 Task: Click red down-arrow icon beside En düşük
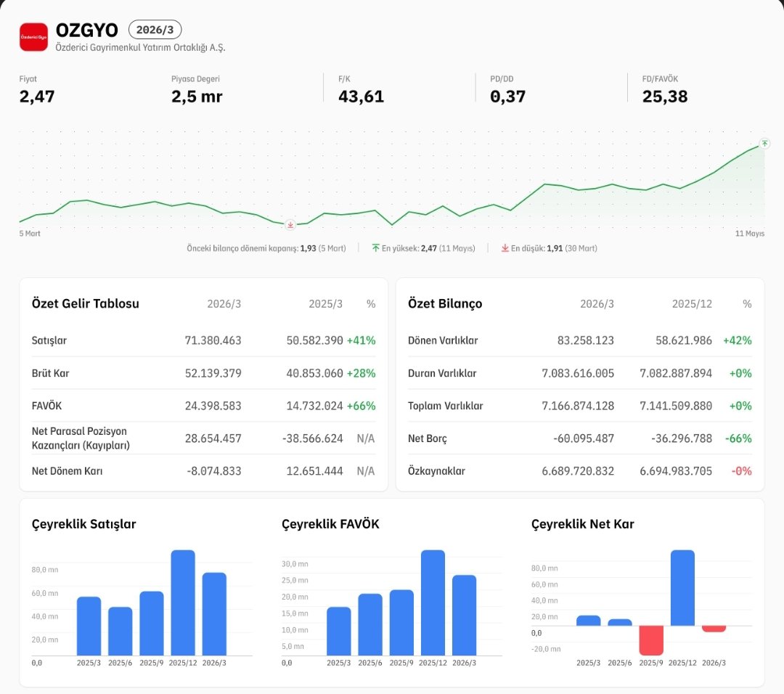pyautogui.click(x=505, y=248)
